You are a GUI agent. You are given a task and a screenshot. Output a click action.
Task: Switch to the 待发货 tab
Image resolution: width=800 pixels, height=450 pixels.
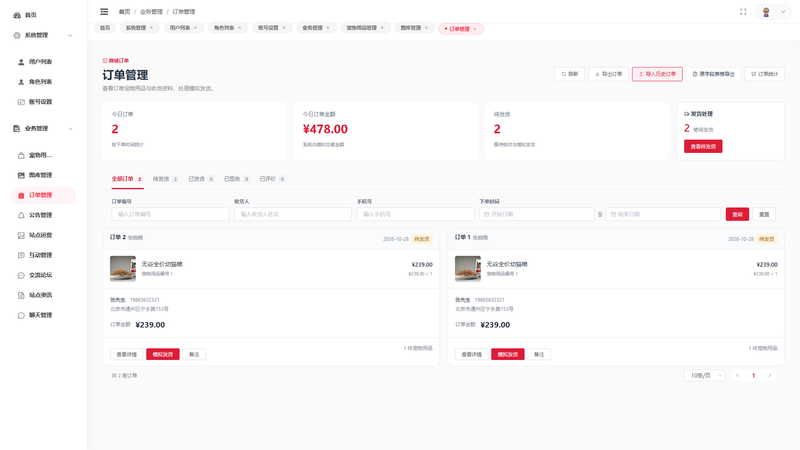pos(165,179)
